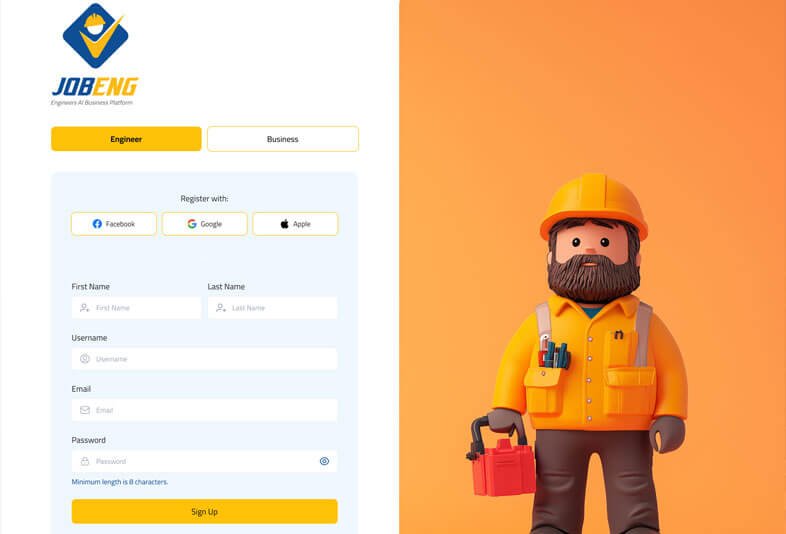Click the lock icon in Password field

pyautogui.click(x=85, y=461)
